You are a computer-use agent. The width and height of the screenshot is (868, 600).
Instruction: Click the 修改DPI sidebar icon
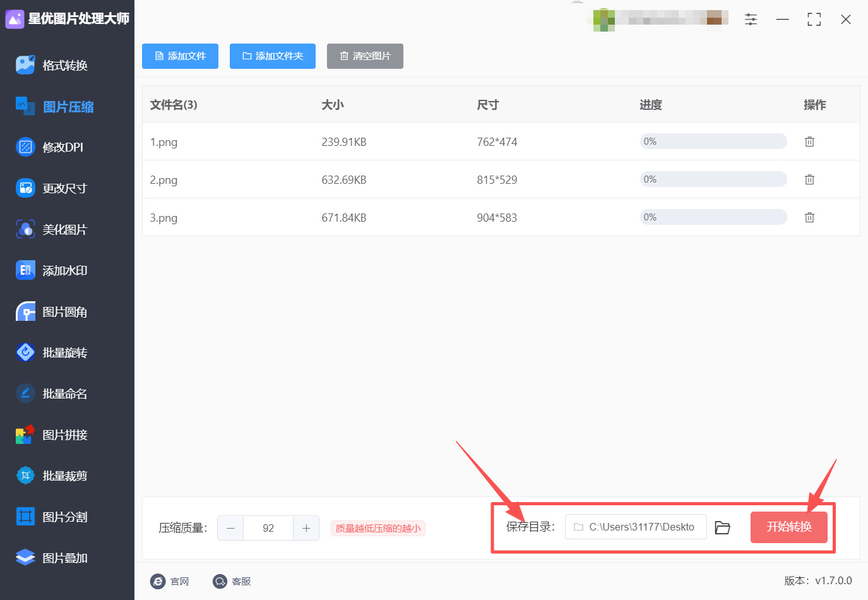click(25, 147)
